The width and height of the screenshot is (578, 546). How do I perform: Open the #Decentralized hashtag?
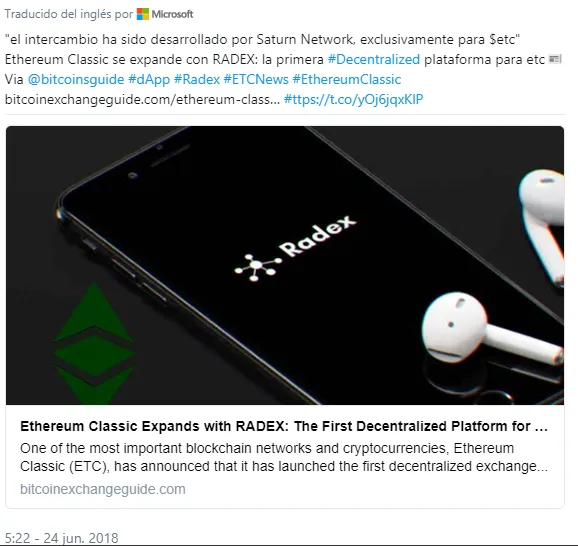pos(374,59)
